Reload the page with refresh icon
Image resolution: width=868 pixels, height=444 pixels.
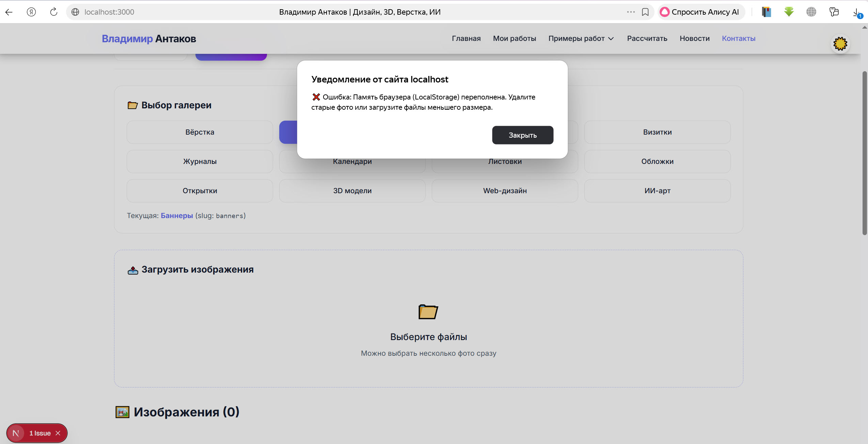(x=54, y=12)
